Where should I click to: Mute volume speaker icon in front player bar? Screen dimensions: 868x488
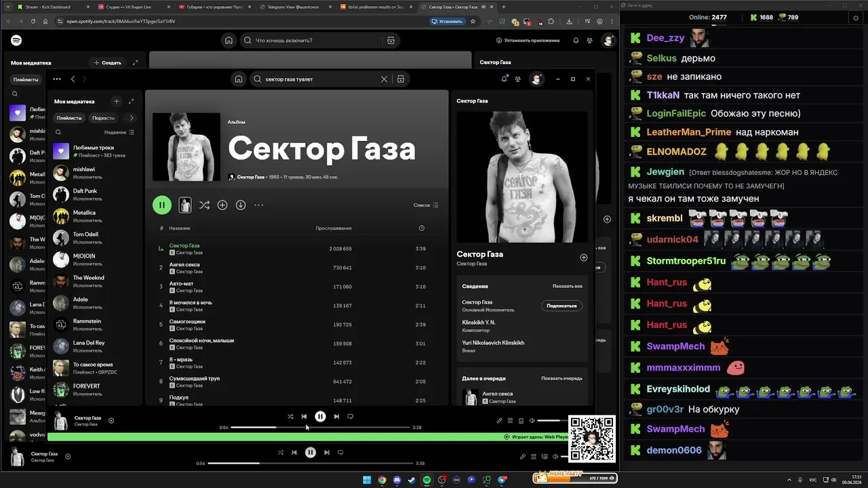click(x=532, y=420)
